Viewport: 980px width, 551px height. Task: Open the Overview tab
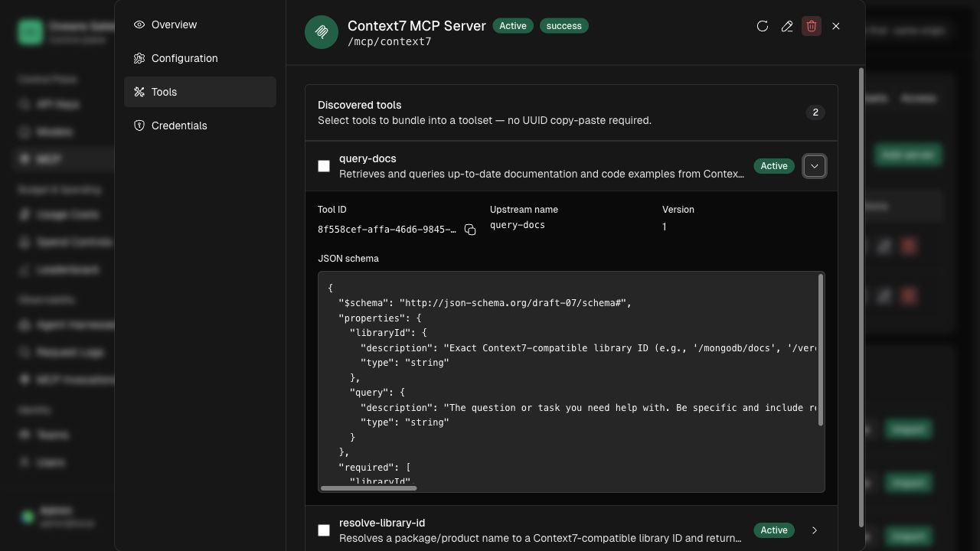point(200,24)
